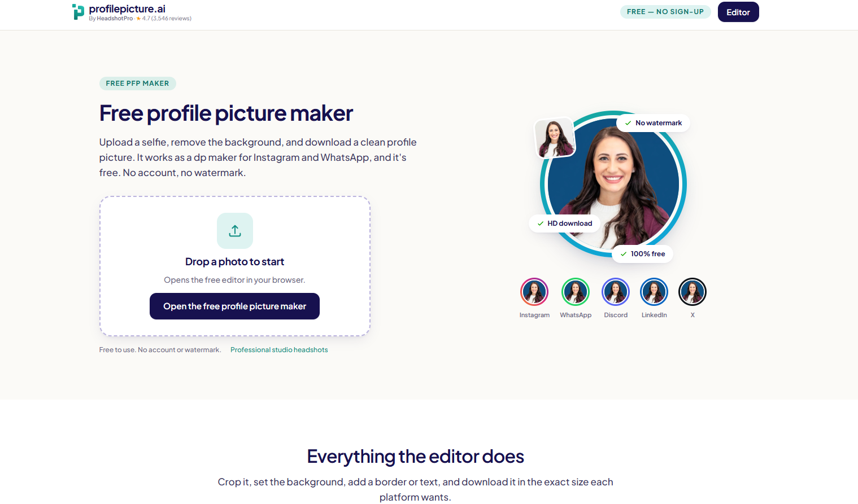The image size is (858, 504).
Task: Click the star rating icon in header
Action: tap(139, 19)
